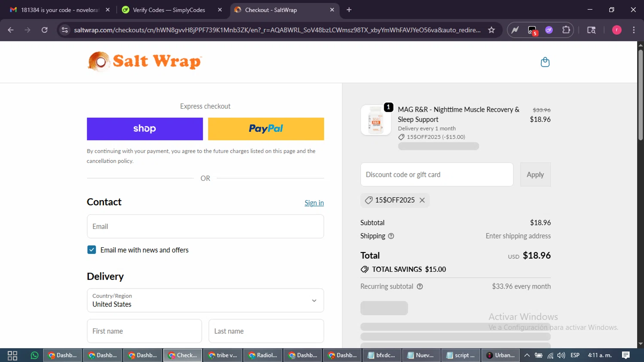Close the Verify Codes — SimplyCodes tab

point(220,10)
